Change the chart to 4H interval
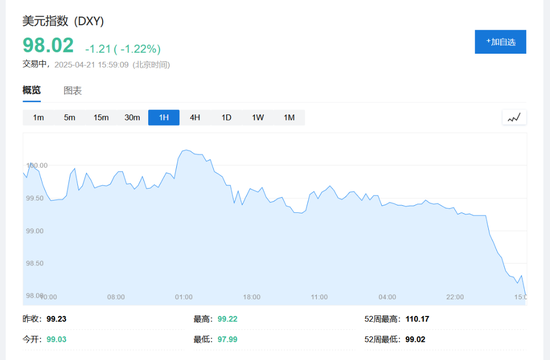Screen dimensions: 550x360 coord(195,118)
